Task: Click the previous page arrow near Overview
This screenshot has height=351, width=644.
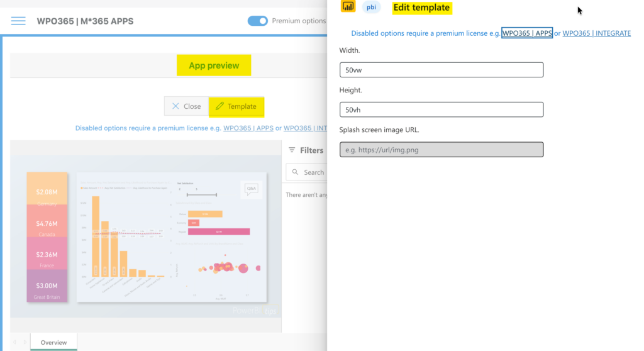Action: (x=15, y=342)
